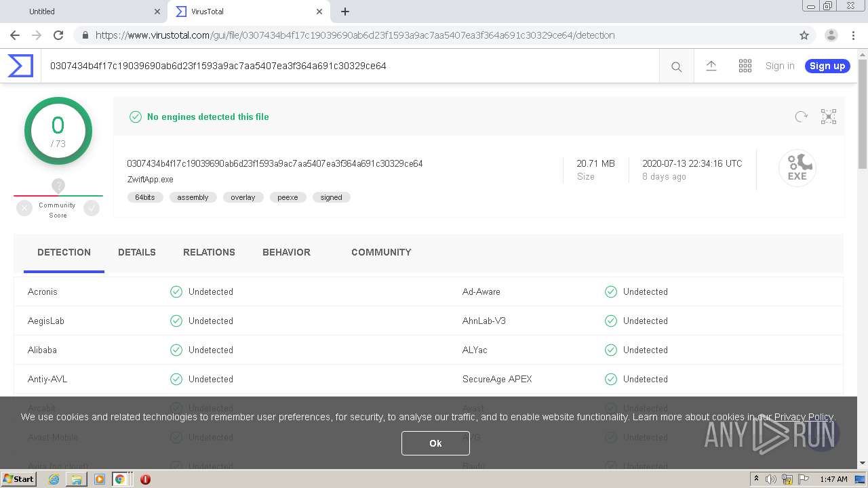The image size is (868, 488).
Task: Click the overlay tag
Action: pos(243,197)
